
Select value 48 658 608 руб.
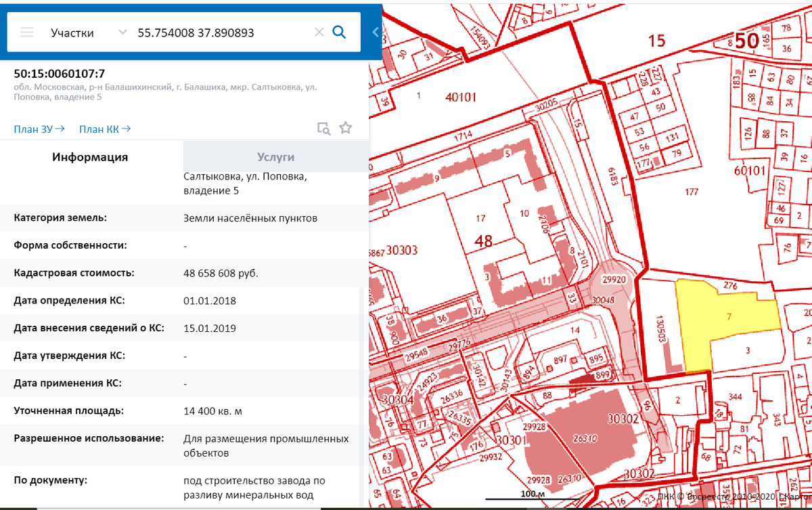click(221, 273)
